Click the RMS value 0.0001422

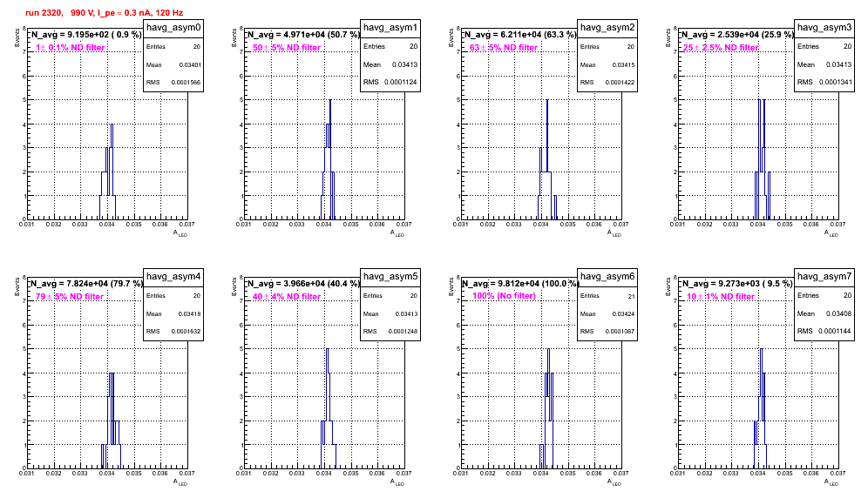(620, 83)
